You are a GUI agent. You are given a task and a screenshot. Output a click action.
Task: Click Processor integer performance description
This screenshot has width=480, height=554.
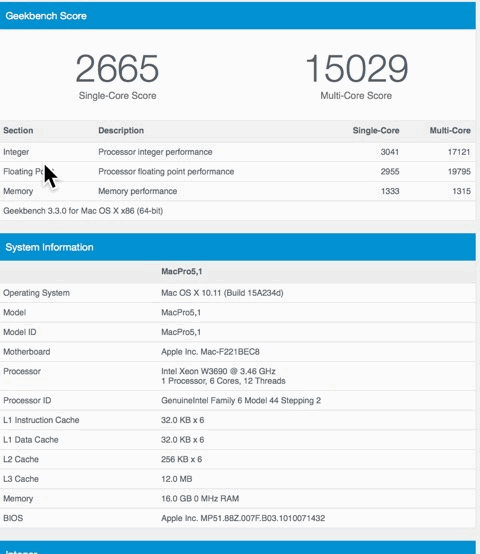point(155,152)
